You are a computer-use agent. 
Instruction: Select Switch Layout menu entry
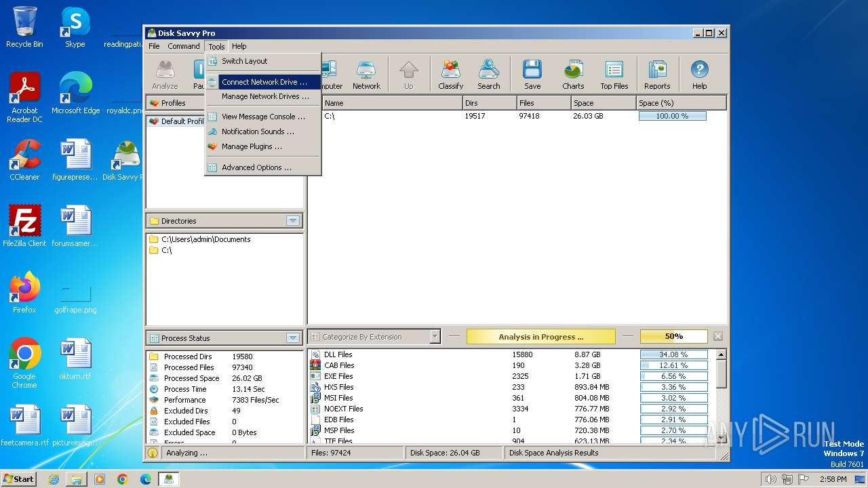point(263,61)
